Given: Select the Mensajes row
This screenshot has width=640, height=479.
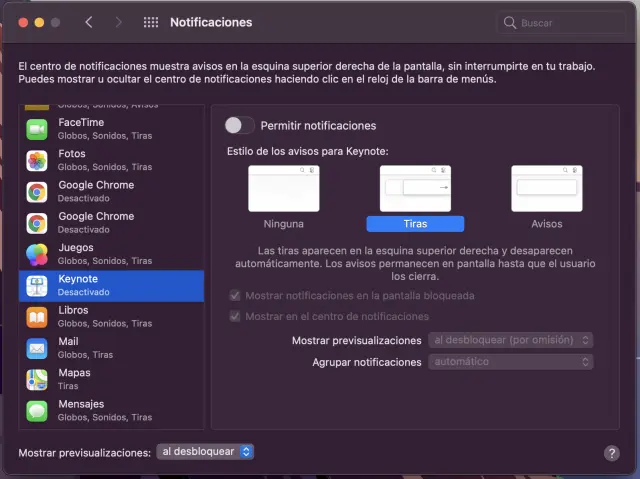Looking at the screenshot, I should point(111,411).
